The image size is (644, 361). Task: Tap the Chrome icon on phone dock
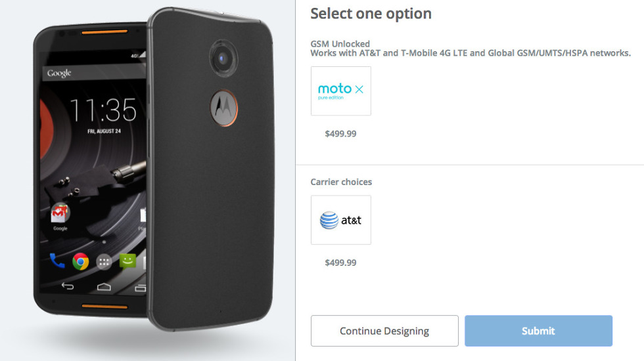click(81, 261)
